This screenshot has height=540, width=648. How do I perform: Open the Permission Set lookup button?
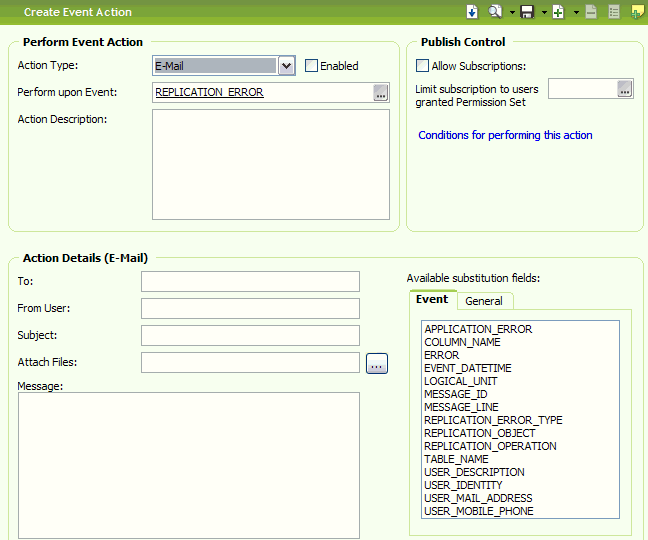pos(625,89)
